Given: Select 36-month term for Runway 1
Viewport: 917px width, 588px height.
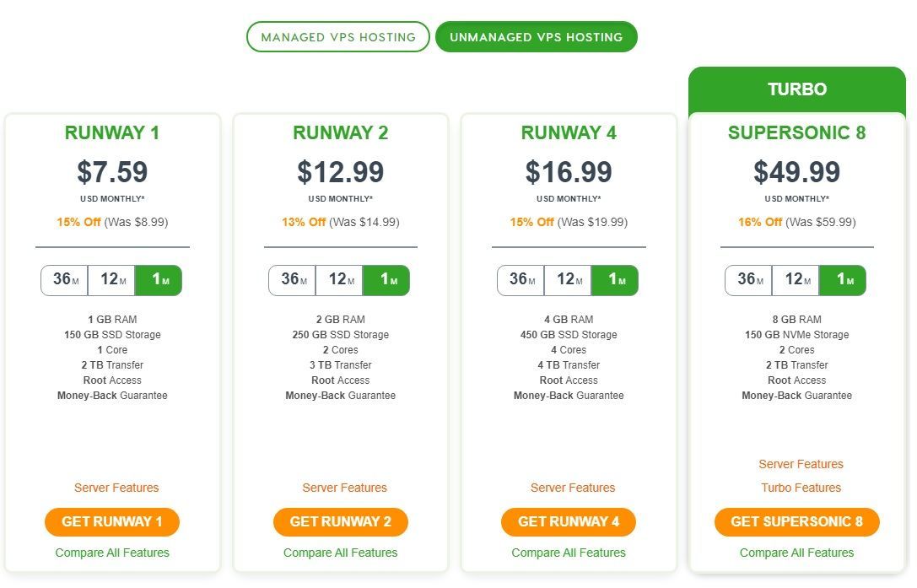Looking at the screenshot, I should [x=64, y=280].
